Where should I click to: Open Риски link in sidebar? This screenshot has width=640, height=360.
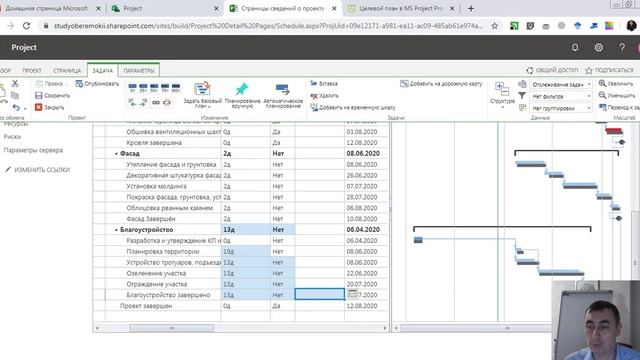tap(12, 137)
